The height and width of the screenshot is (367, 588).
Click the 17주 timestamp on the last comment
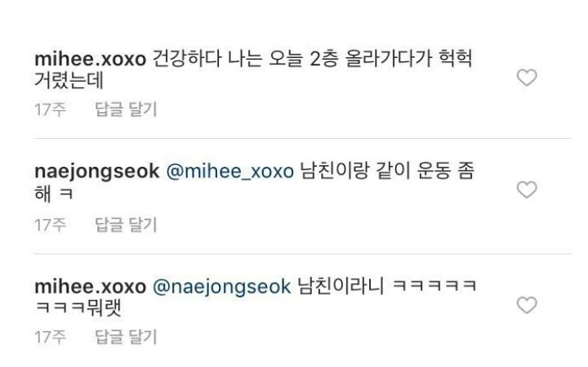51,337
